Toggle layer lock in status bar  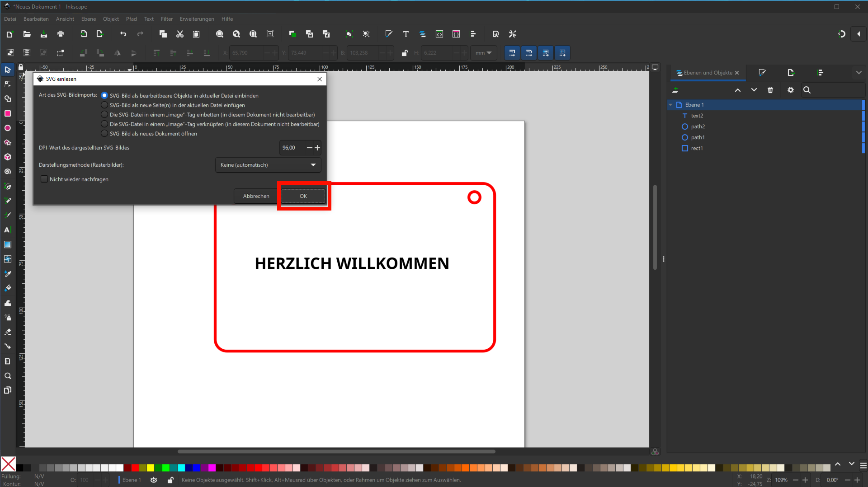tap(170, 480)
